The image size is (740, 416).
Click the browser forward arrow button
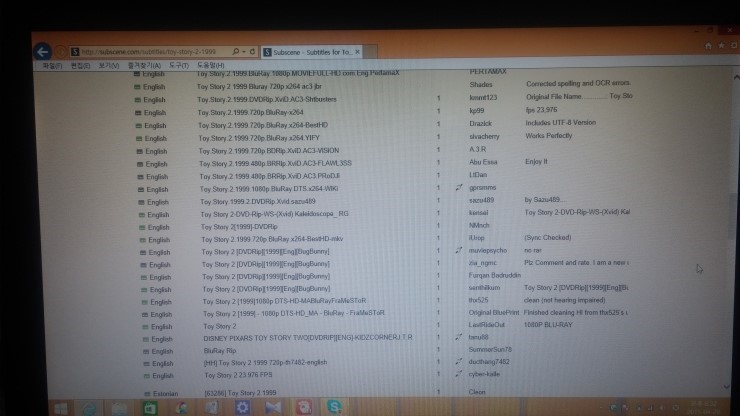(x=61, y=52)
